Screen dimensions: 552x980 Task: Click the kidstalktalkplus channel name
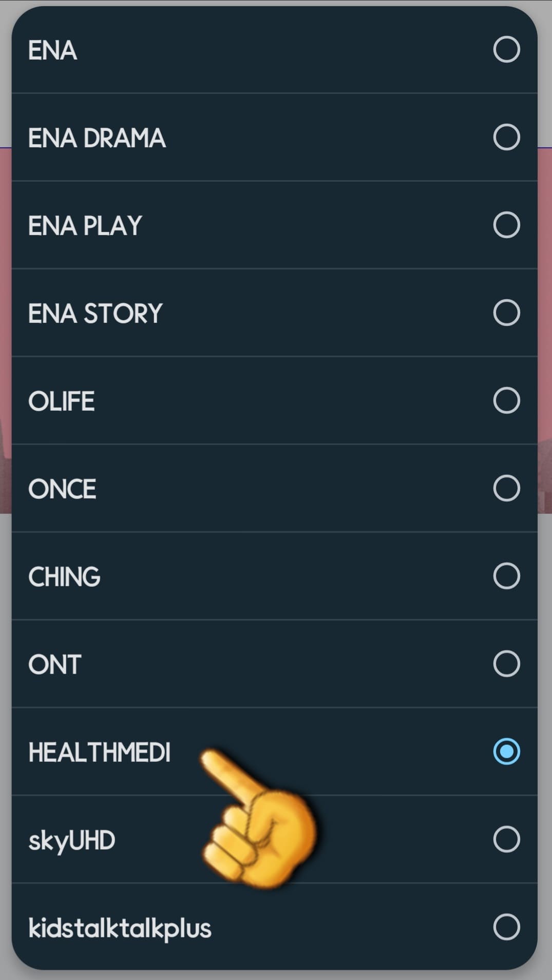click(x=121, y=927)
